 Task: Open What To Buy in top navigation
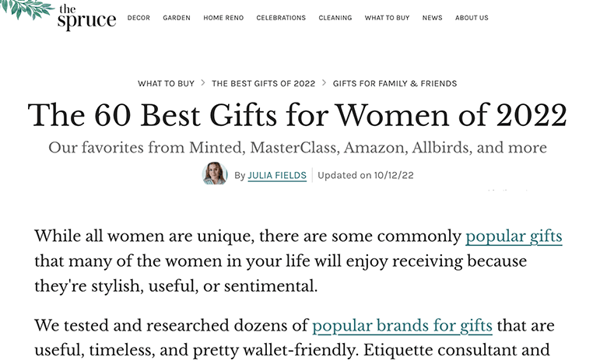(x=387, y=18)
